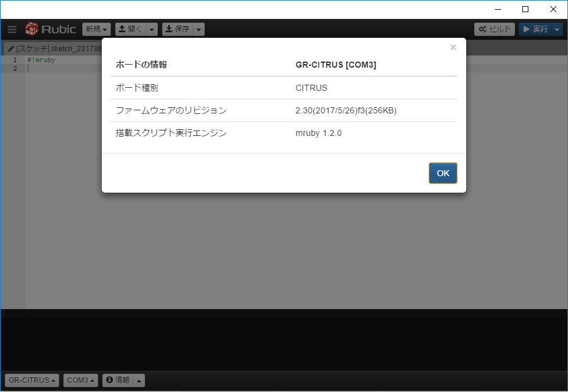Viewport: 568px width, 392px height.
Task: Click line number 1 in gutter
Action: tap(15, 60)
